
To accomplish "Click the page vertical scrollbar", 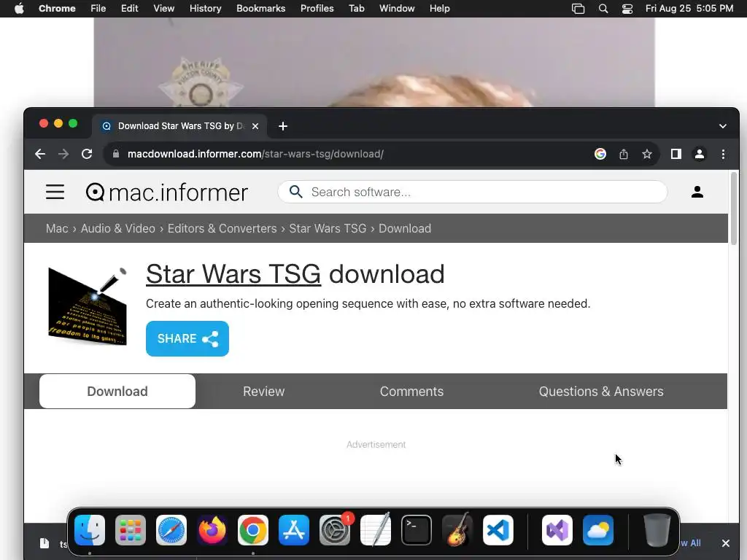I will pos(733,209).
